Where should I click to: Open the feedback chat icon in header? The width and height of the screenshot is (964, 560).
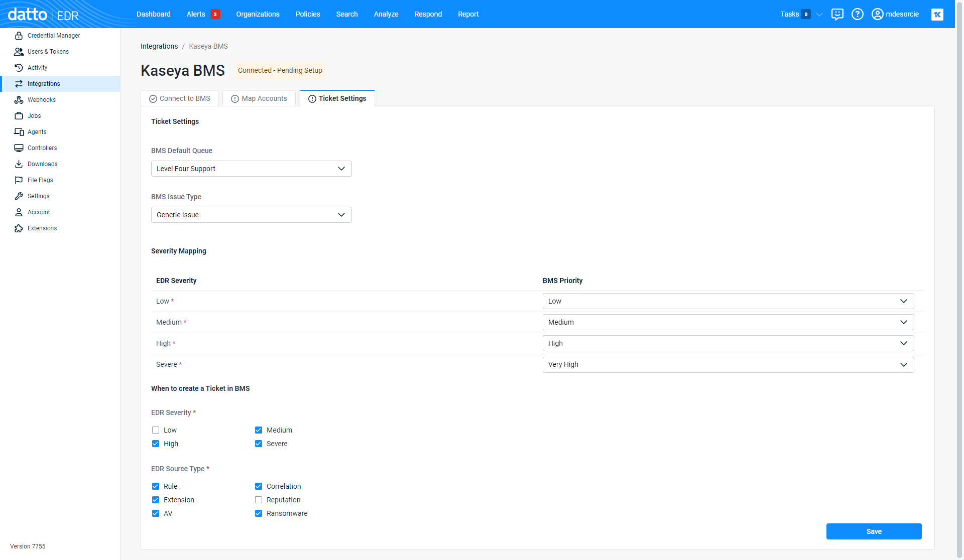click(x=837, y=14)
